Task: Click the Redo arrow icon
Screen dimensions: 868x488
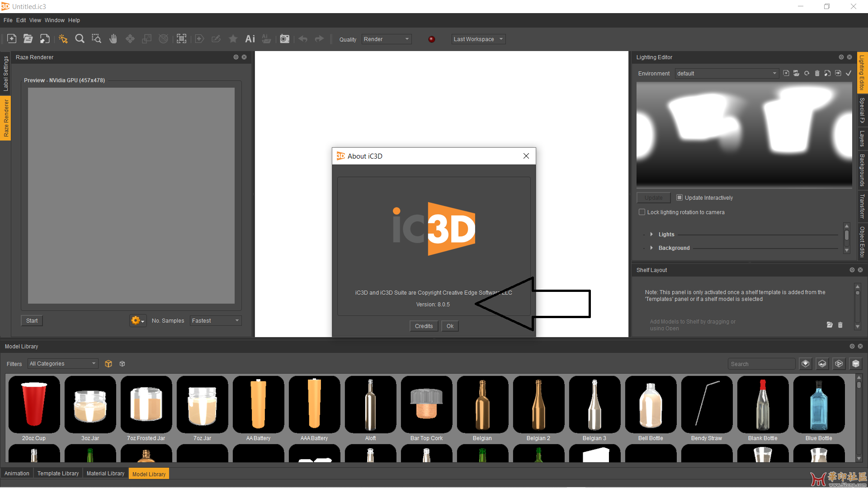Action: [319, 39]
